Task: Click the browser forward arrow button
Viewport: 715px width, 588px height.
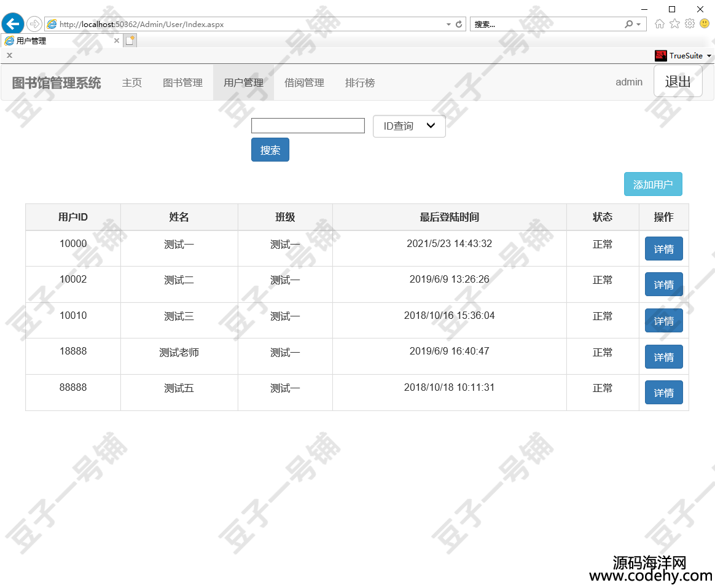Action: coord(34,24)
